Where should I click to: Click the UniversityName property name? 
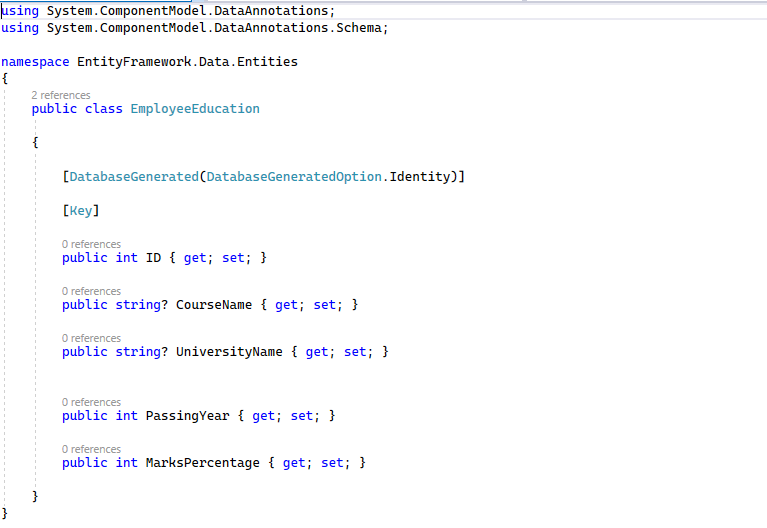(229, 352)
